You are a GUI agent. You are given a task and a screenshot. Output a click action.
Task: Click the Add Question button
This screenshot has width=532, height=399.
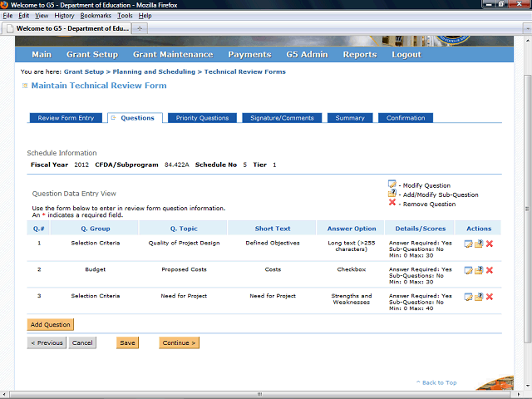50,324
